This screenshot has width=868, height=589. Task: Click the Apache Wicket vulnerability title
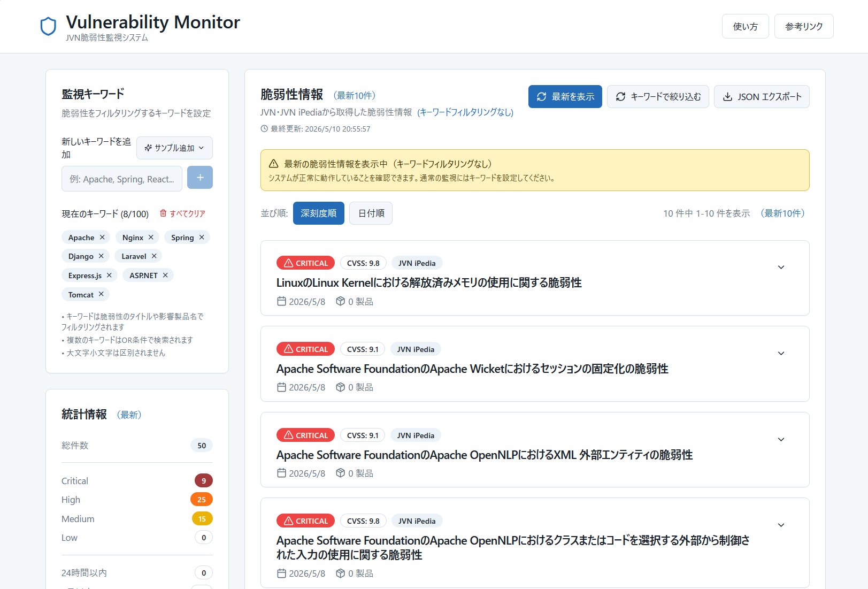472,369
